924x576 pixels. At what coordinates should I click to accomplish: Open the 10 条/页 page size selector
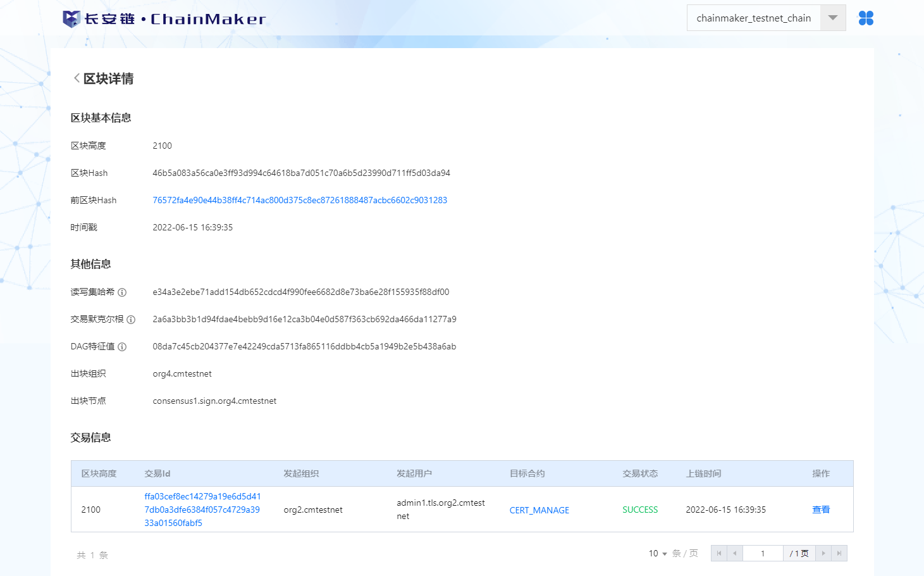[658, 553]
